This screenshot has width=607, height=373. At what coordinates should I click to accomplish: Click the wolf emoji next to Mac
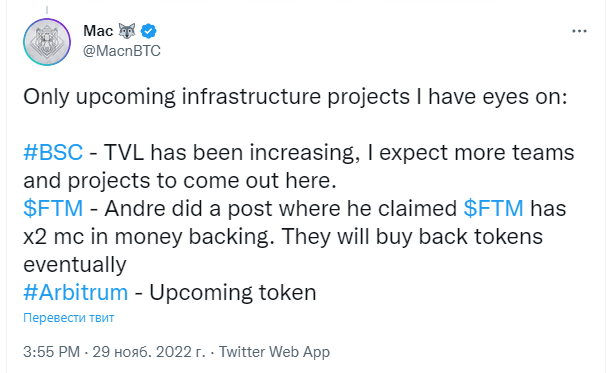[x=127, y=31]
